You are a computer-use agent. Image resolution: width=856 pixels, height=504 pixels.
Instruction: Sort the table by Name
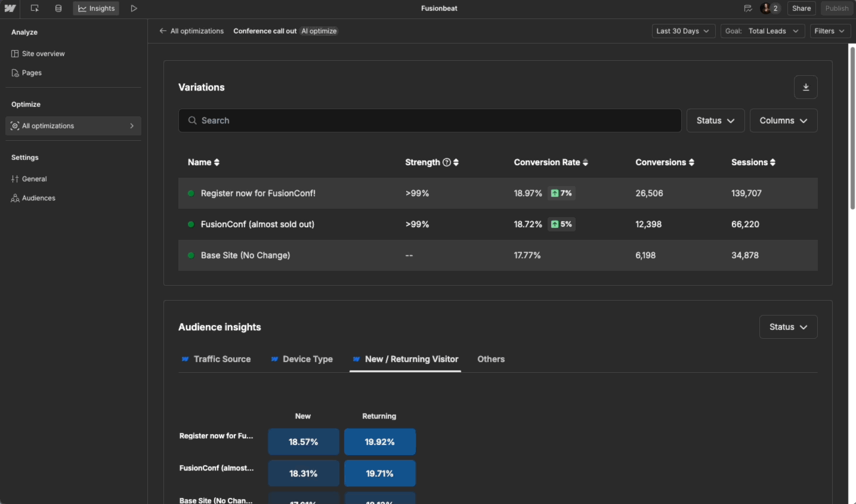pyautogui.click(x=203, y=162)
